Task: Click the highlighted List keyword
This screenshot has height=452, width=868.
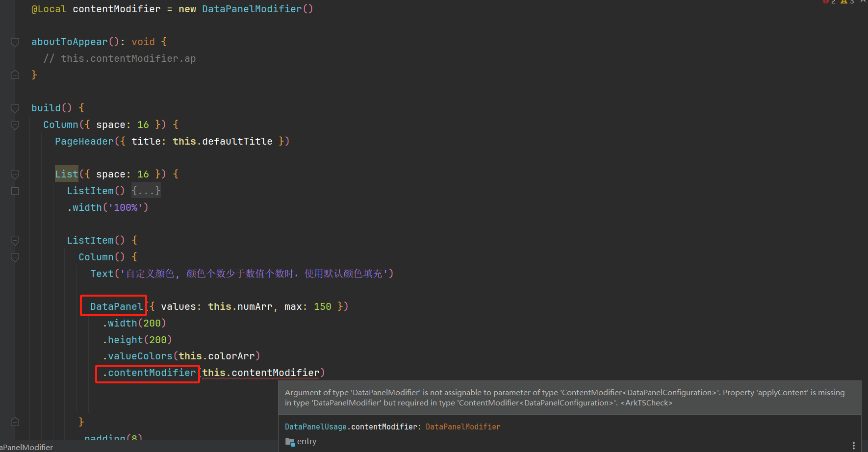Action: (x=67, y=175)
